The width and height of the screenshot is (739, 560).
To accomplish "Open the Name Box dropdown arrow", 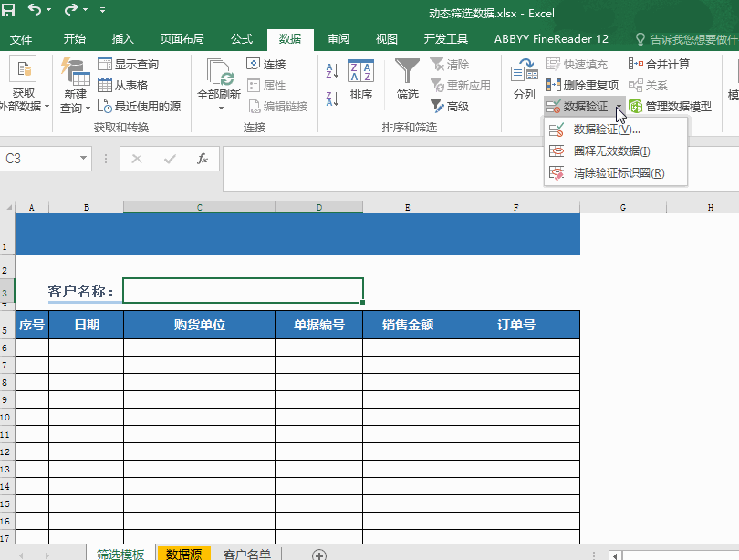I will (x=83, y=159).
